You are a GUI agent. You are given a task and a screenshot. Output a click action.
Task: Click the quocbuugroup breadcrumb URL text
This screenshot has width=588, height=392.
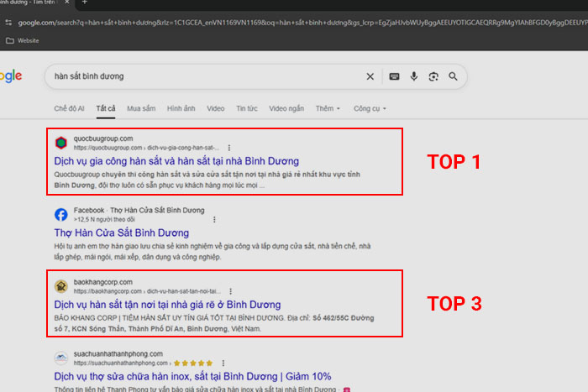tap(147, 148)
